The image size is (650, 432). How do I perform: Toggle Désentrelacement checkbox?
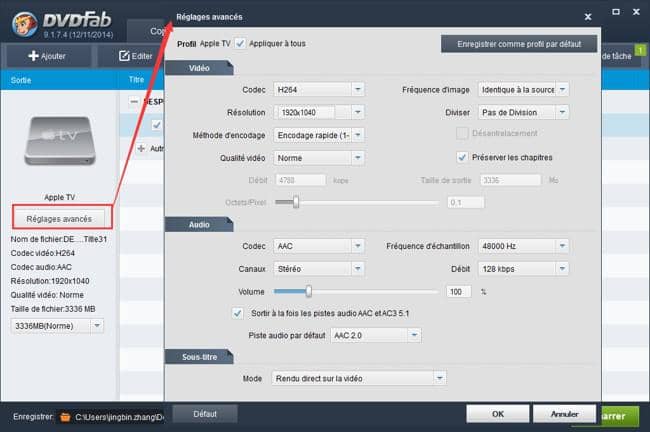pos(462,133)
